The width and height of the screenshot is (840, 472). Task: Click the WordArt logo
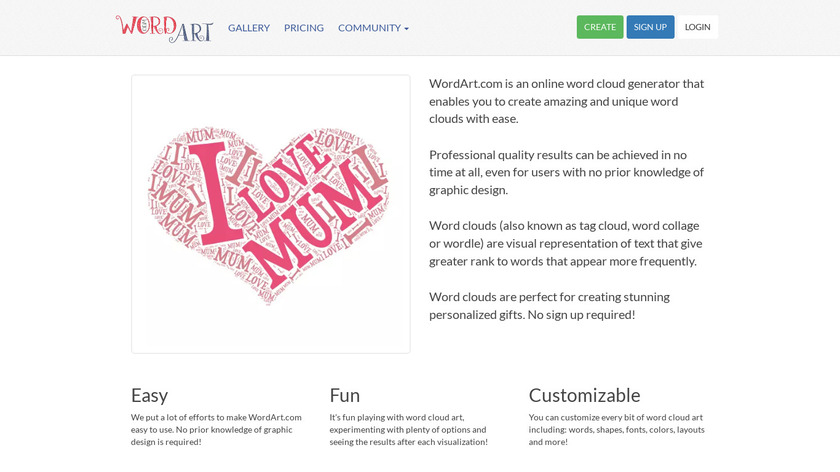click(x=164, y=28)
